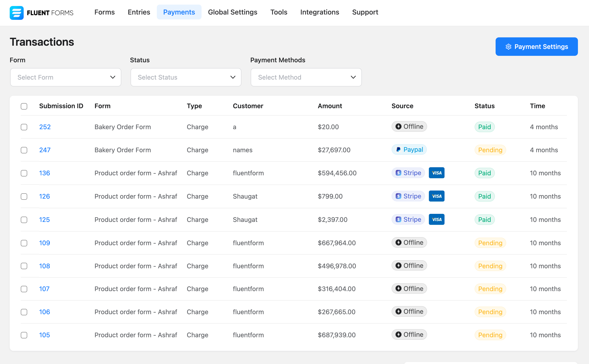589x364 pixels.
Task: Click the Offline badge in row 106
Action: coord(409,311)
